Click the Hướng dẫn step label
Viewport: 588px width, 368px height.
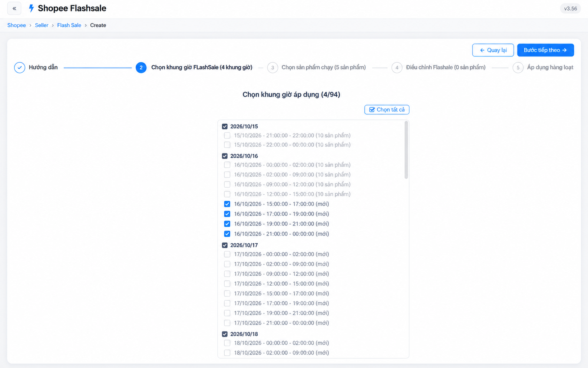43,68
